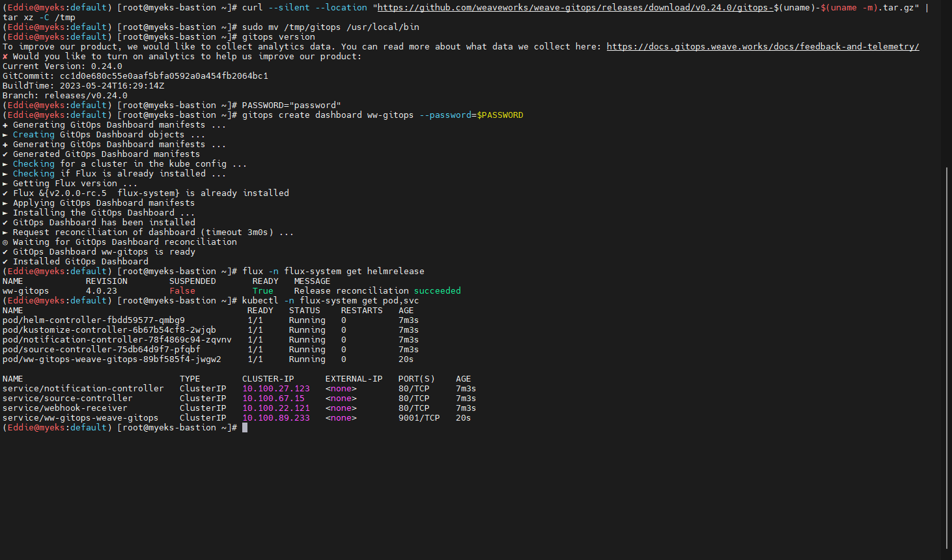This screenshot has height=560, width=952.
Task: Click cluster IP 10.100.89.233
Action: [x=276, y=418]
